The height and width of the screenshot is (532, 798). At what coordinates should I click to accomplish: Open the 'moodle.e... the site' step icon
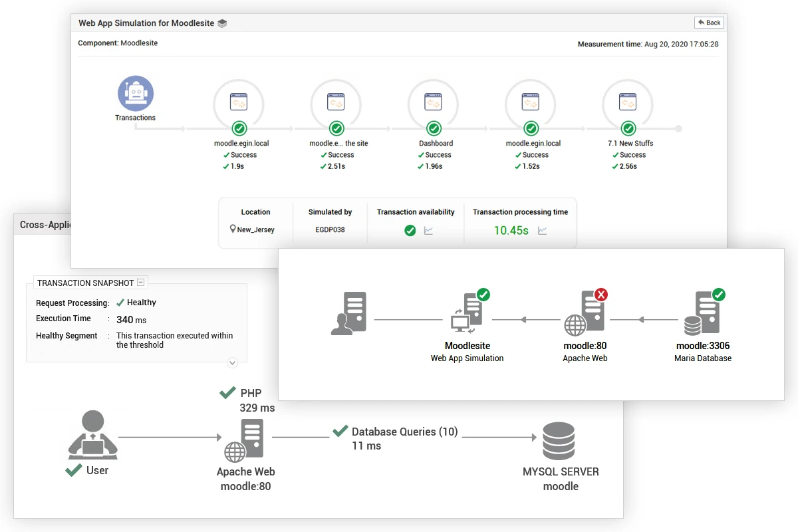[x=336, y=102]
